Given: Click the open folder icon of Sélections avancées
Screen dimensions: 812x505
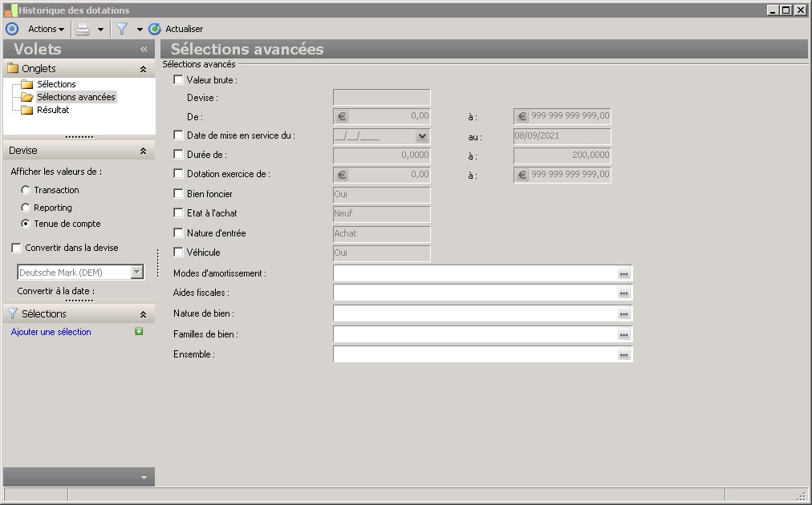Looking at the screenshot, I should tap(27, 97).
